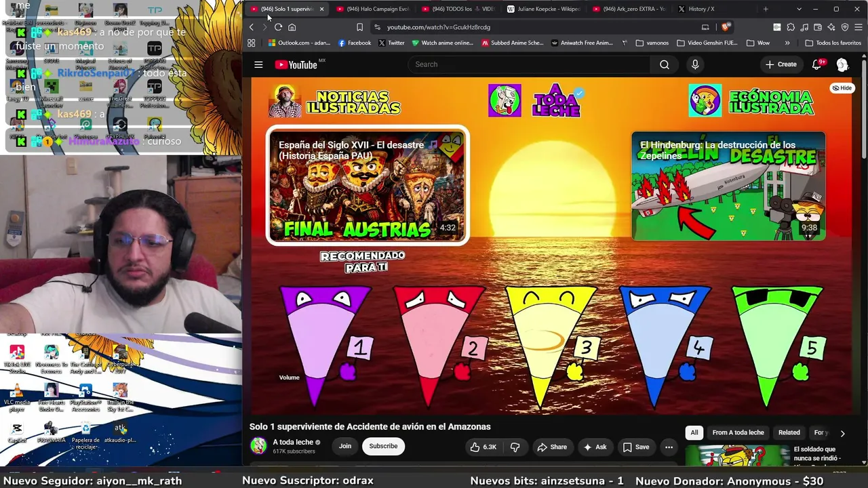The height and width of the screenshot is (488, 868).
Task: Open the Facebook bookmark
Action: click(x=354, y=43)
